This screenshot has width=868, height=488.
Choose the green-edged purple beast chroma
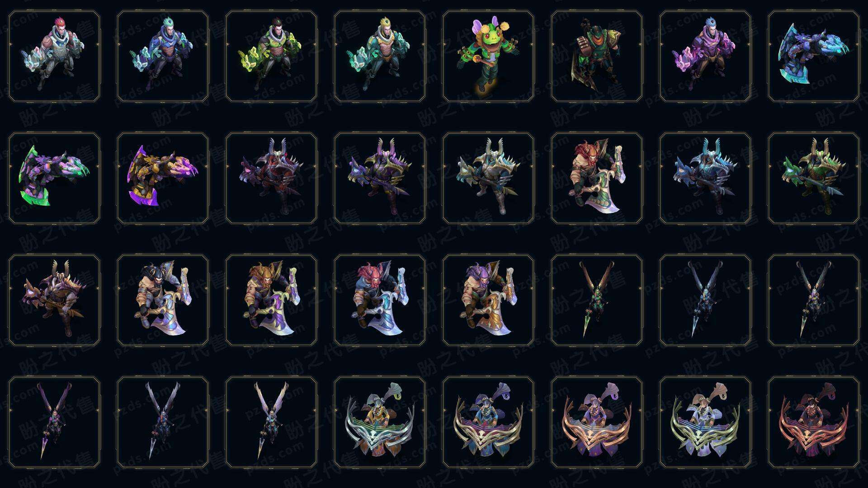point(54,178)
